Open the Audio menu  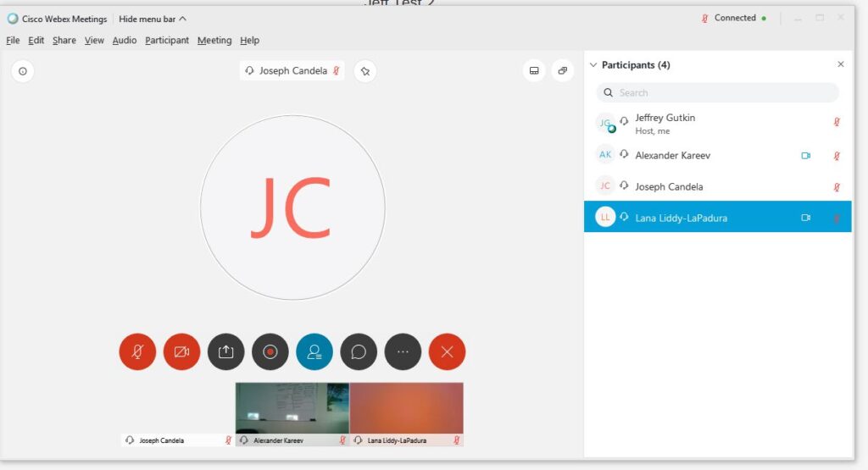click(124, 40)
